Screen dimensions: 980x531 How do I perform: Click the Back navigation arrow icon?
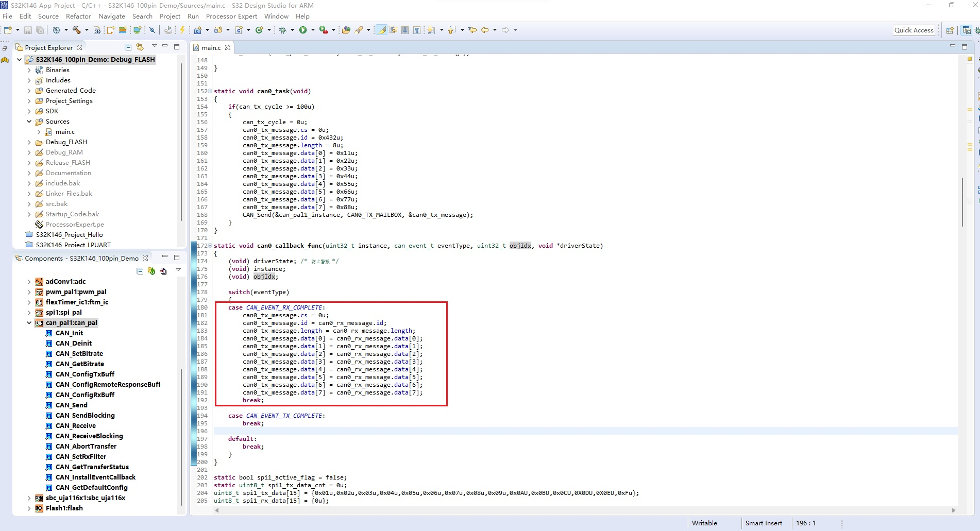(x=484, y=30)
